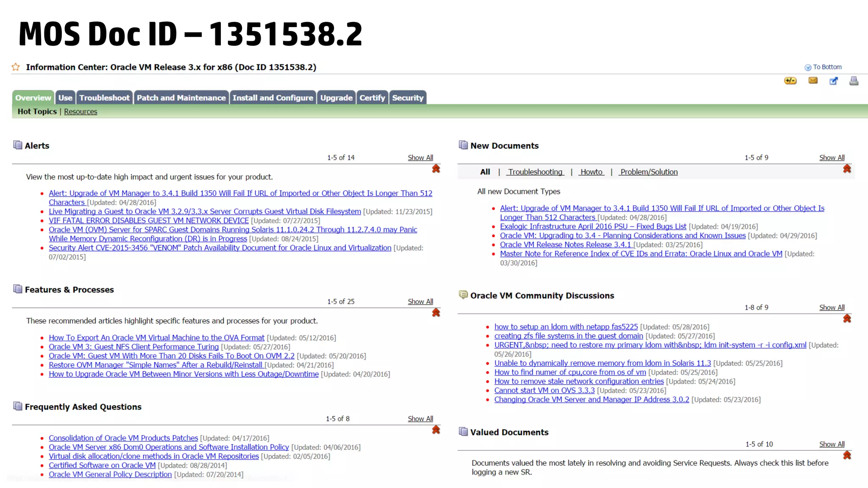Collapse Frequently Asked Questions red arrow

point(436,430)
